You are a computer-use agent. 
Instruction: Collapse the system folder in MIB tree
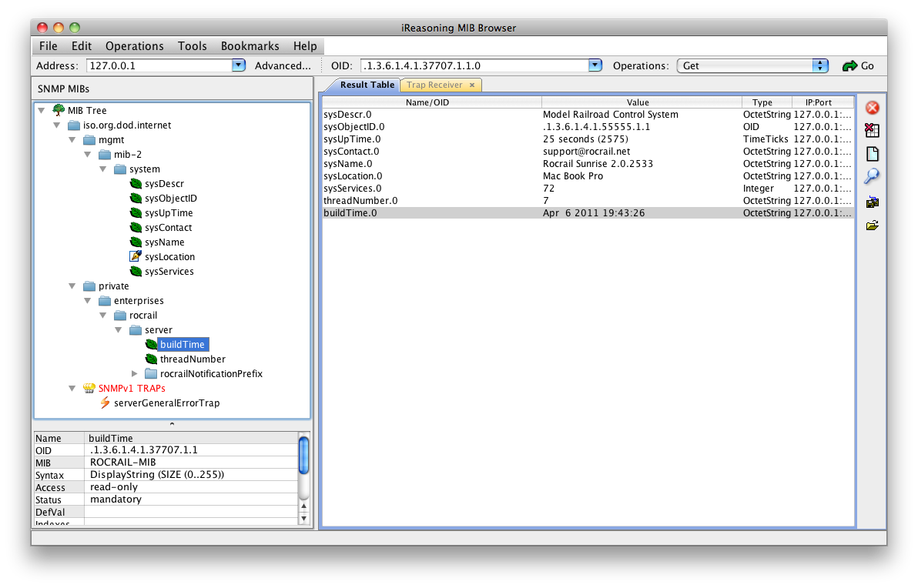tap(104, 169)
